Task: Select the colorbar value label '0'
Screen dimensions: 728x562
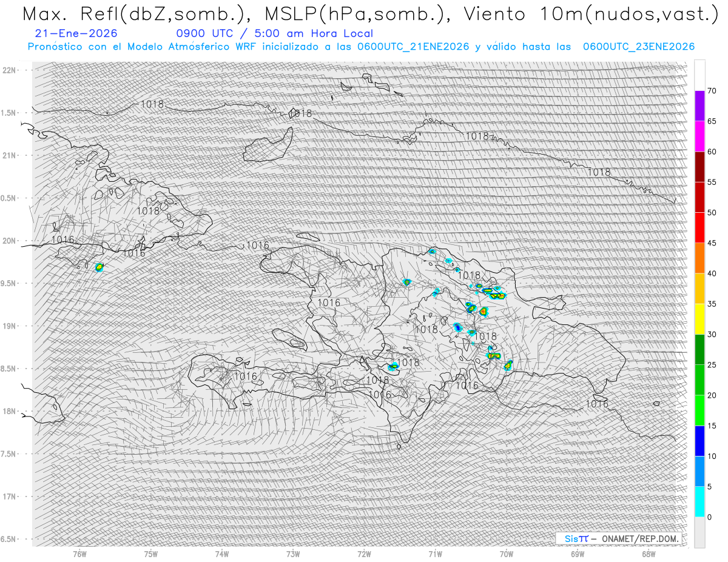Action: click(x=709, y=517)
